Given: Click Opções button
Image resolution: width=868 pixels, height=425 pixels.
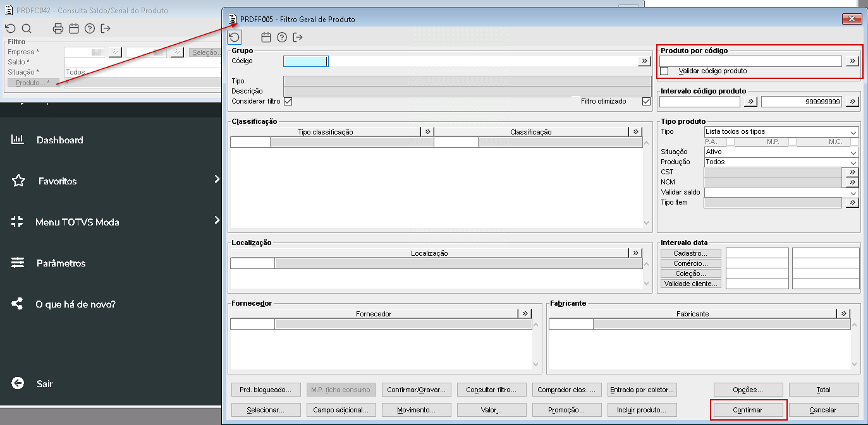Looking at the screenshot, I should (748, 390).
